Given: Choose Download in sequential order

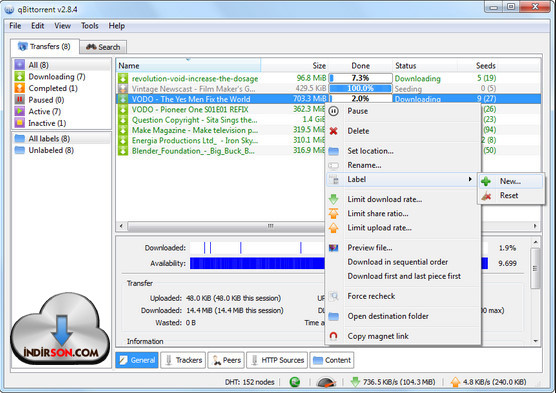Looking at the screenshot, I should pos(397,262).
